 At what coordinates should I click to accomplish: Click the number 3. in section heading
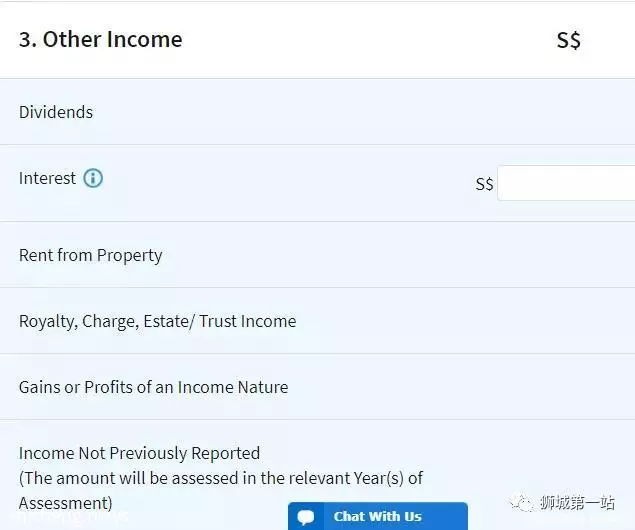[x=28, y=39]
